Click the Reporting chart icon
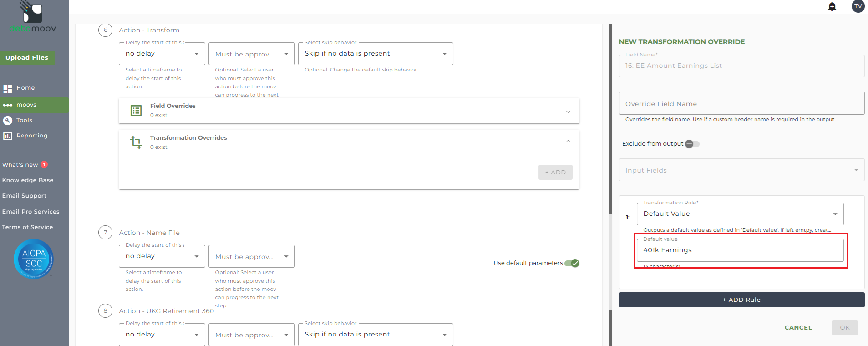 coord(8,136)
